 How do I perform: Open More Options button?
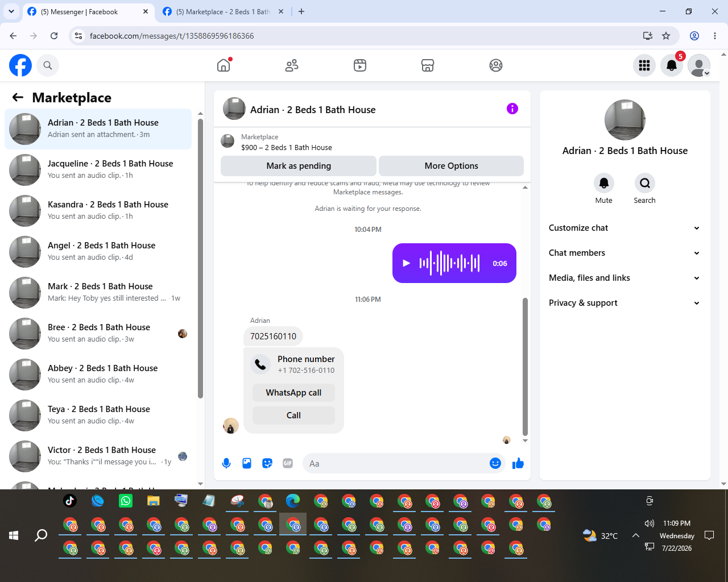[x=451, y=166]
